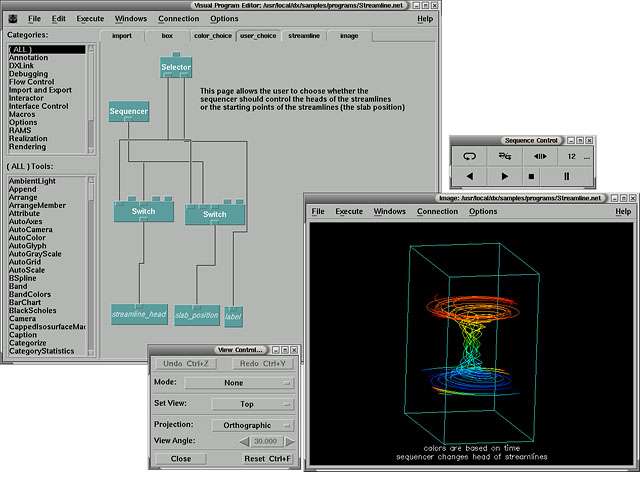The height and width of the screenshot is (480, 640).
Task: Play the sequence backward
Action: pos(470,177)
